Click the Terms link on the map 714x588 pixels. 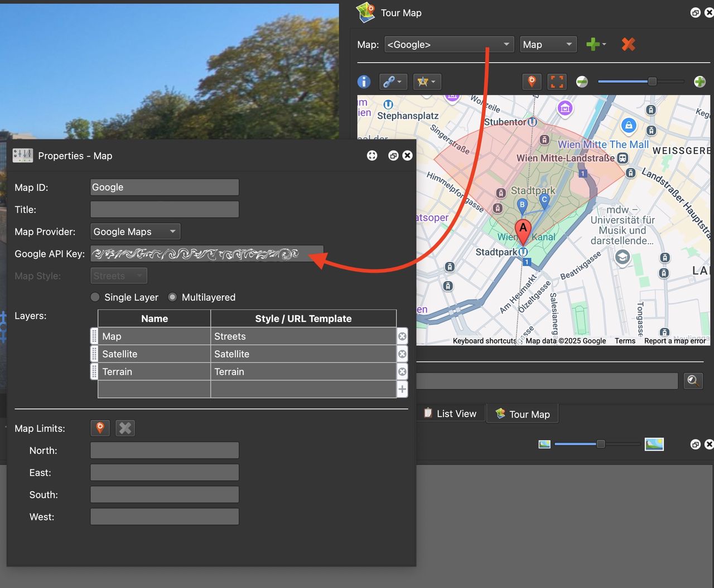point(625,340)
